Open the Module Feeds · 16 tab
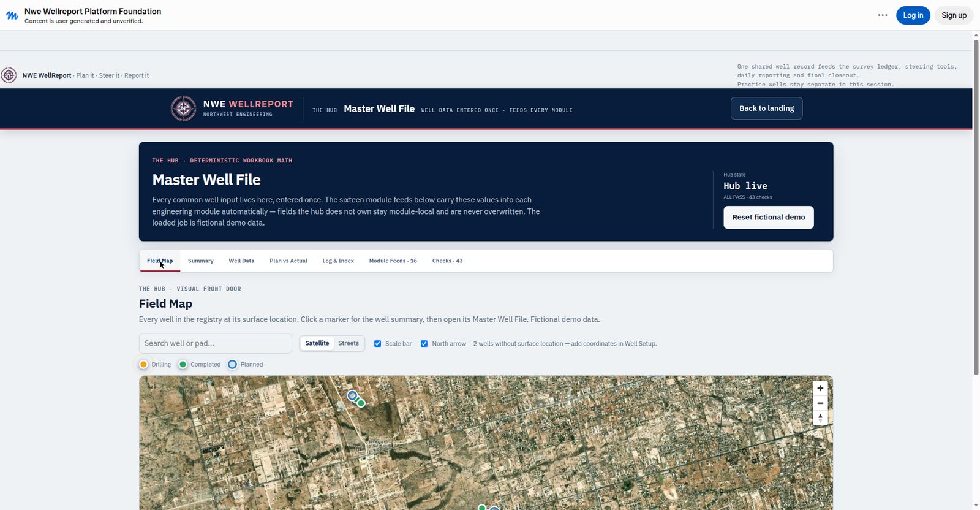This screenshot has width=980, height=510. [393, 261]
